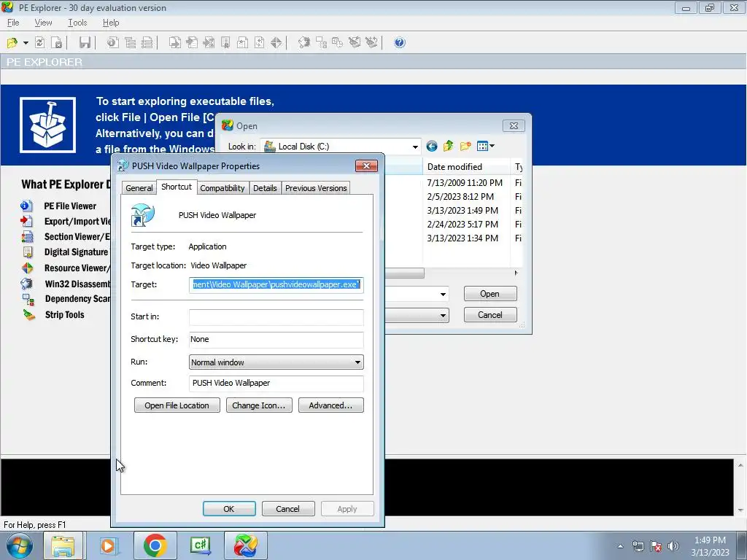Click the reload file toolbar icon

[x=40, y=43]
